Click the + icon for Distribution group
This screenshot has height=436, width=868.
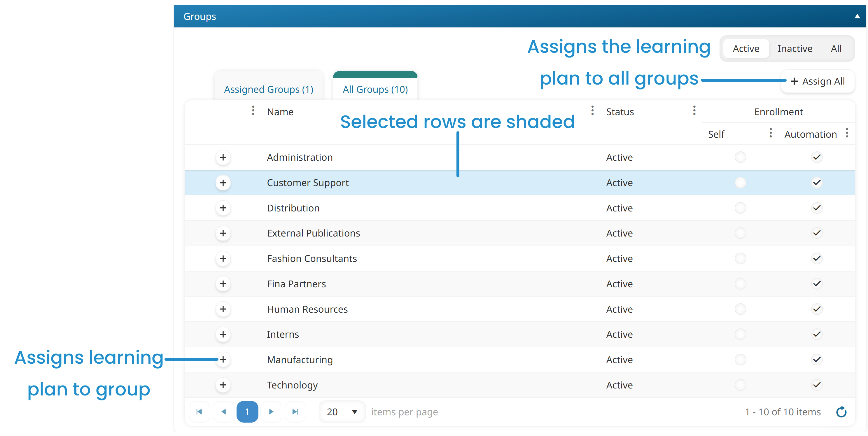pos(223,208)
